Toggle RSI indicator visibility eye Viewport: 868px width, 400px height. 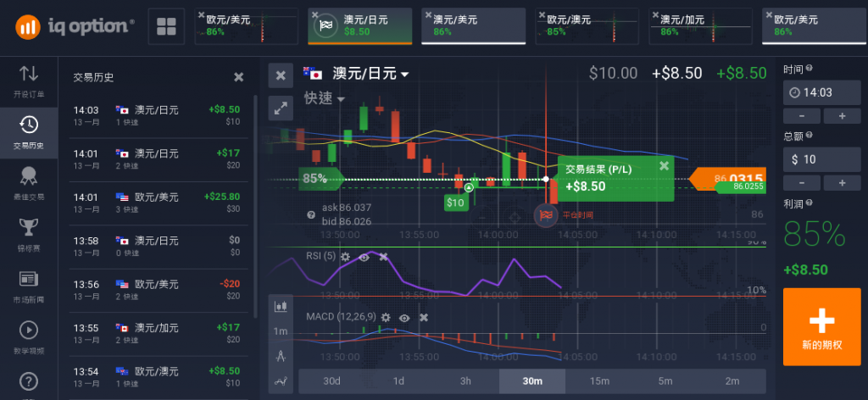(x=364, y=257)
